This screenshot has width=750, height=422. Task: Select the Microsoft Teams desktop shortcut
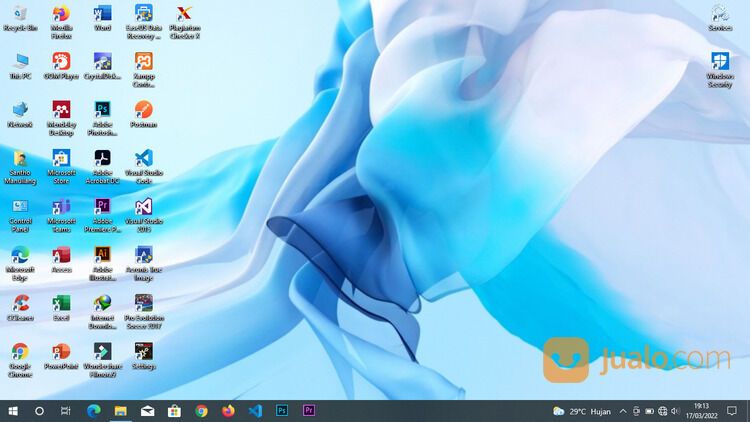61,215
